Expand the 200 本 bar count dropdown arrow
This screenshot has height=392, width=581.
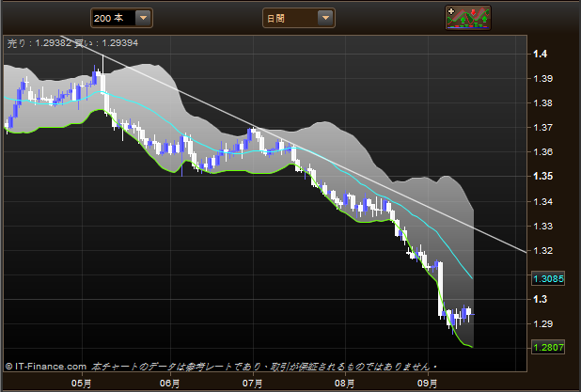(x=143, y=18)
